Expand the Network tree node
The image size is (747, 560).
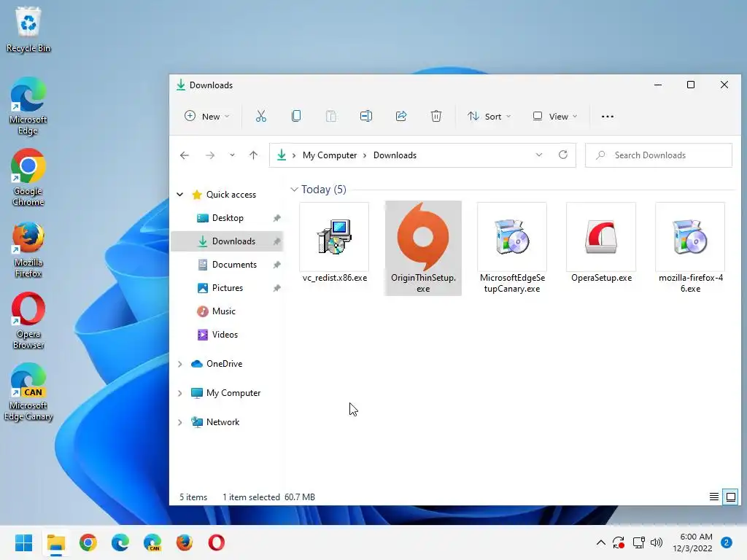(180, 422)
